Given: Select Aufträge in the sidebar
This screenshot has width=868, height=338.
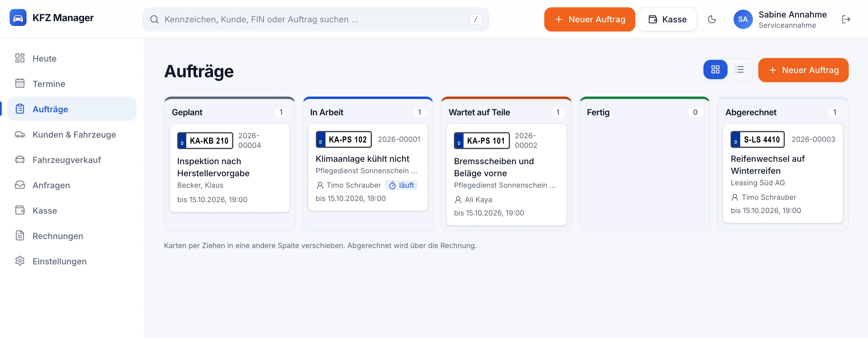Looking at the screenshot, I should coord(72,109).
